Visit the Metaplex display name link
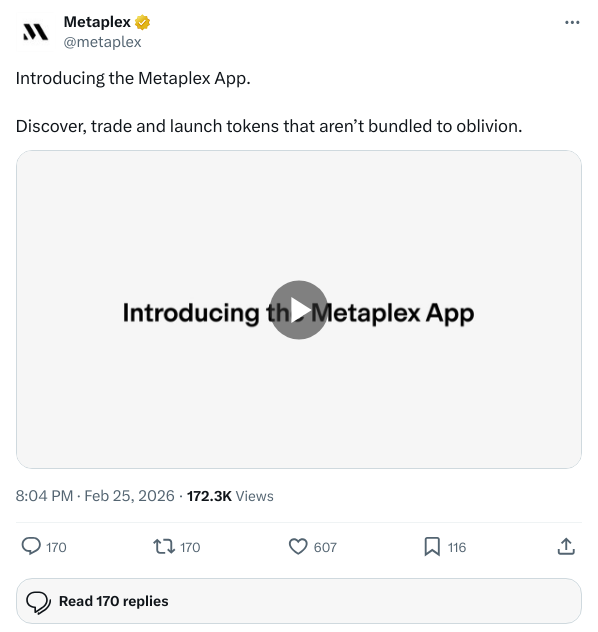The width and height of the screenshot is (598, 632). [x=97, y=22]
